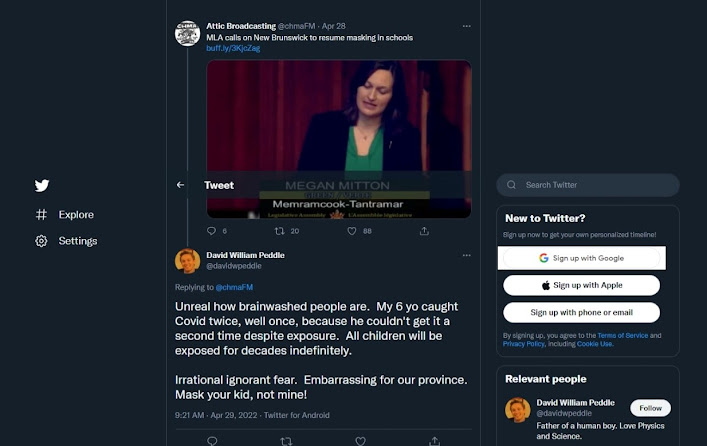This screenshot has width=707, height=446.
Task: Open more options on David Peddle's tweet
Action: pyautogui.click(x=466, y=255)
